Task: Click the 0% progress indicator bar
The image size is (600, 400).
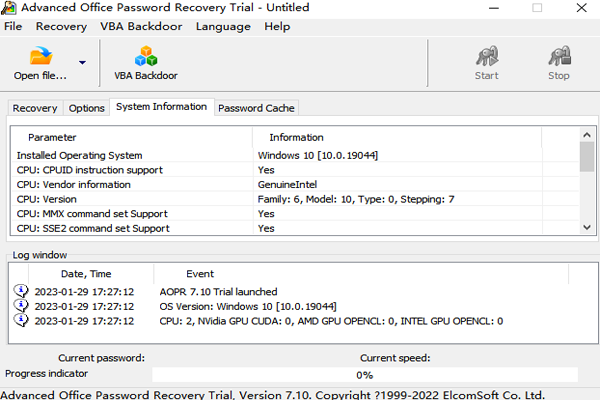Action: pos(365,375)
